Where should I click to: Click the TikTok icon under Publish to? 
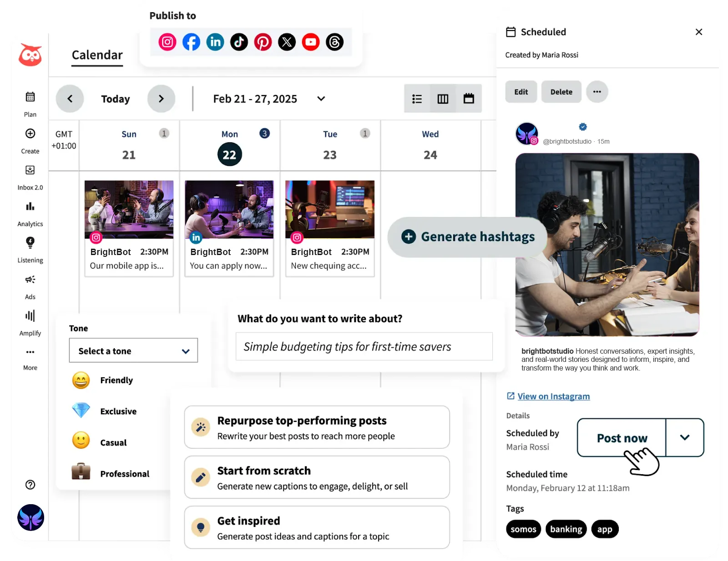point(239,42)
